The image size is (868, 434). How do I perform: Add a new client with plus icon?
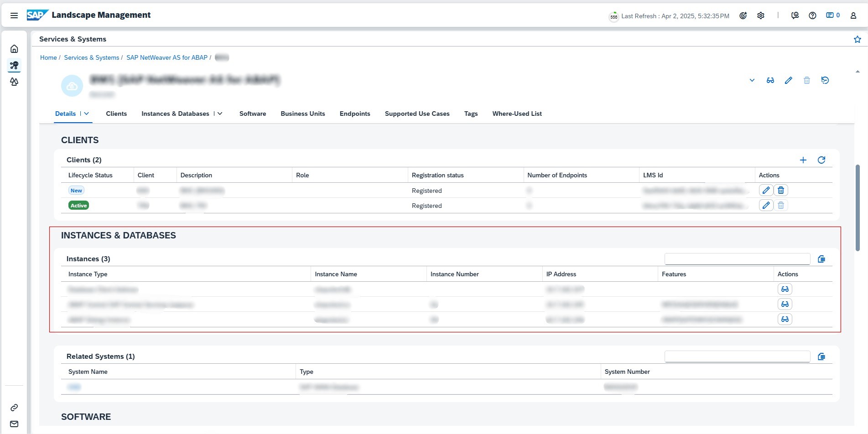(x=803, y=160)
